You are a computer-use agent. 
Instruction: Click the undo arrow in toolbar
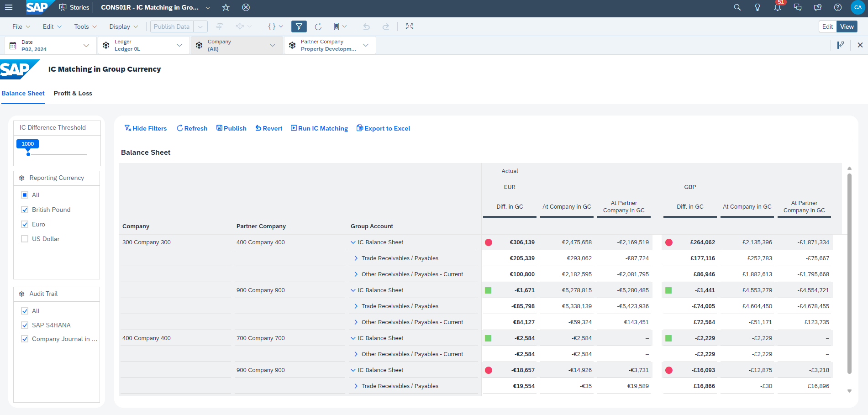[x=366, y=26]
